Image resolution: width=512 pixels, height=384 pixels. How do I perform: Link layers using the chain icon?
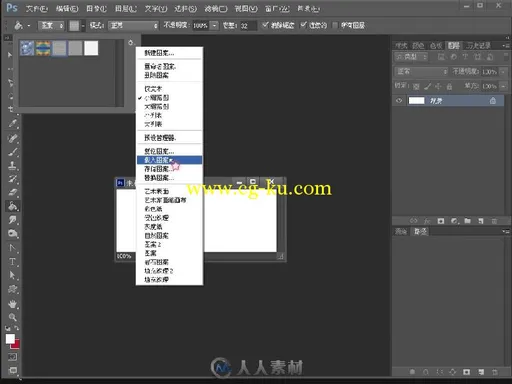click(413, 221)
